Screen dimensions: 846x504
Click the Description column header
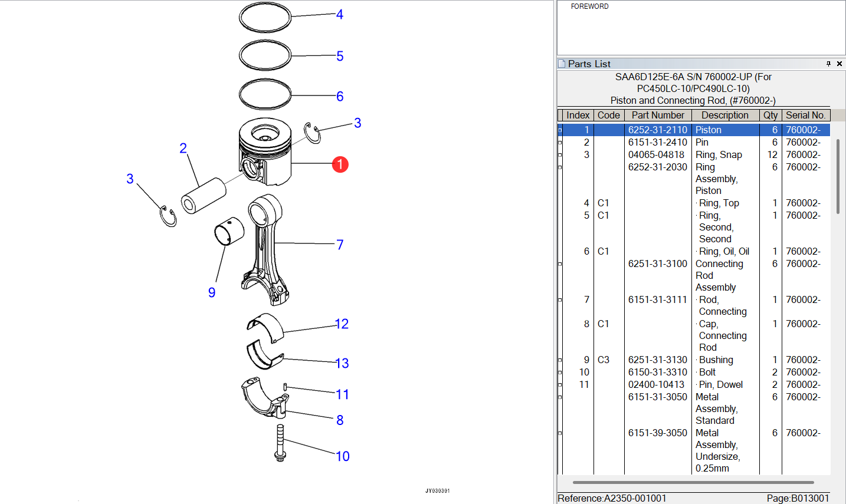724,116
